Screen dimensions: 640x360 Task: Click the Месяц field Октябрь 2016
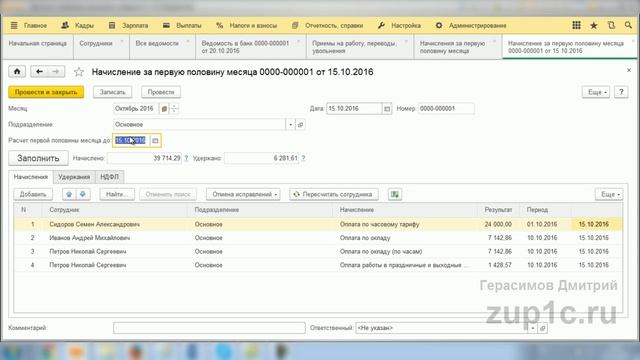click(136, 109)
